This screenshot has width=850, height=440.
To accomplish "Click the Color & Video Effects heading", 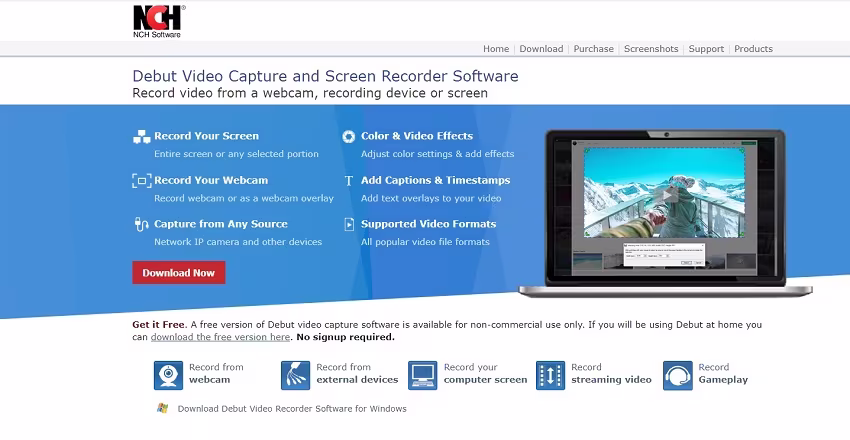I will click(x=417, y=136).
